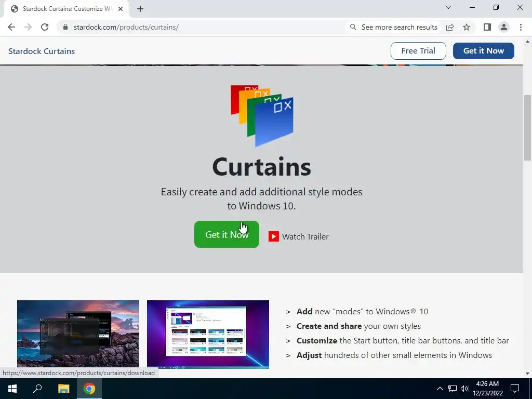Click the Chrome taskbar icon
This screenshot has height=399, width=532.
coord(89,389)
